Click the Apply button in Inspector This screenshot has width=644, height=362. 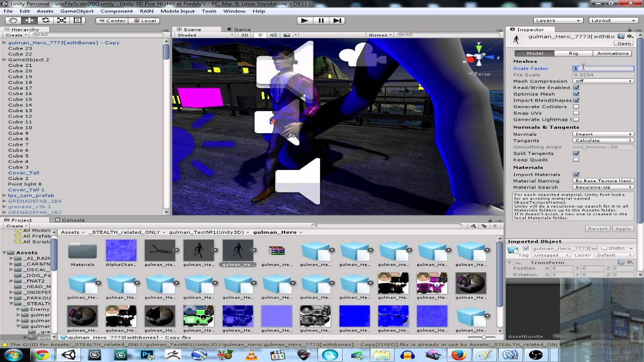(623, 229)
